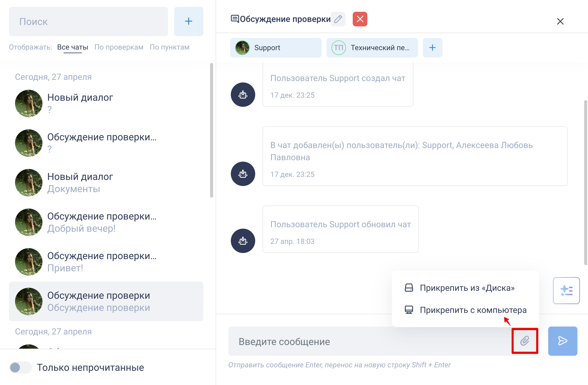Switch to the 'Все чаты' filter tab

tap(73, 47)
